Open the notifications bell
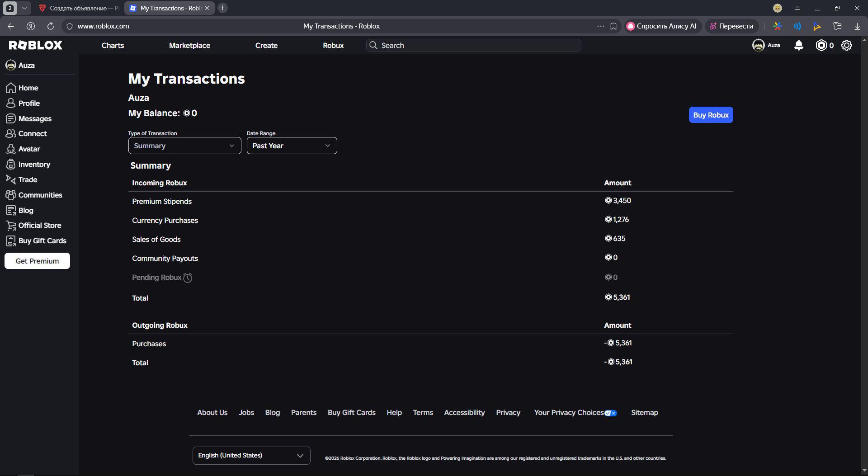 click(799, 45)
